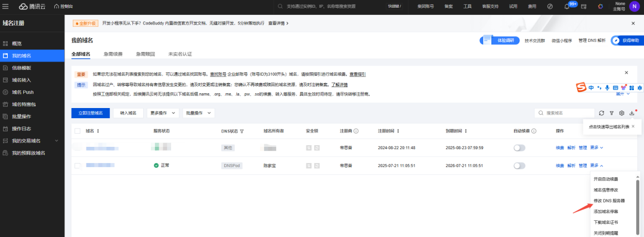Click info icon next to 注册商
The image size is (644, 237).
point(356,131)
